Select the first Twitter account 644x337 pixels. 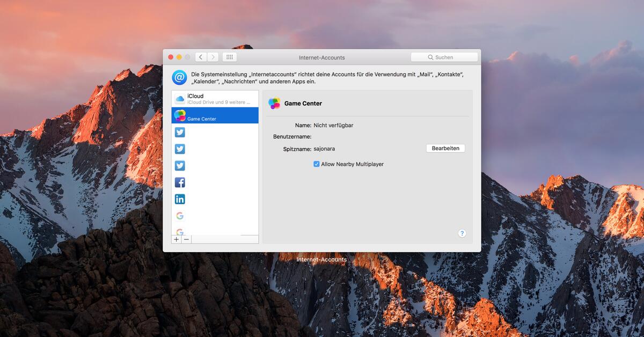pyautogui.click(x=180, y=132)
